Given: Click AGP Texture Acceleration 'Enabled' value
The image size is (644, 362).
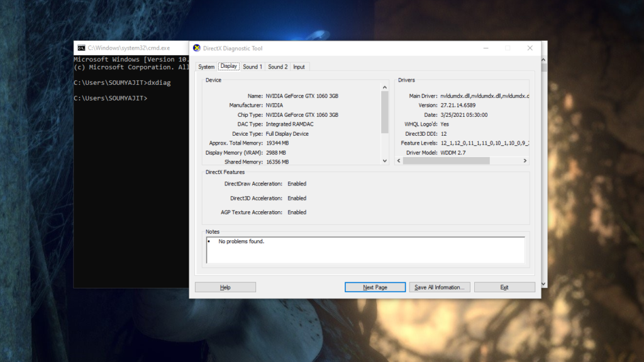Looking at the screenshot, I should point(297,212).
